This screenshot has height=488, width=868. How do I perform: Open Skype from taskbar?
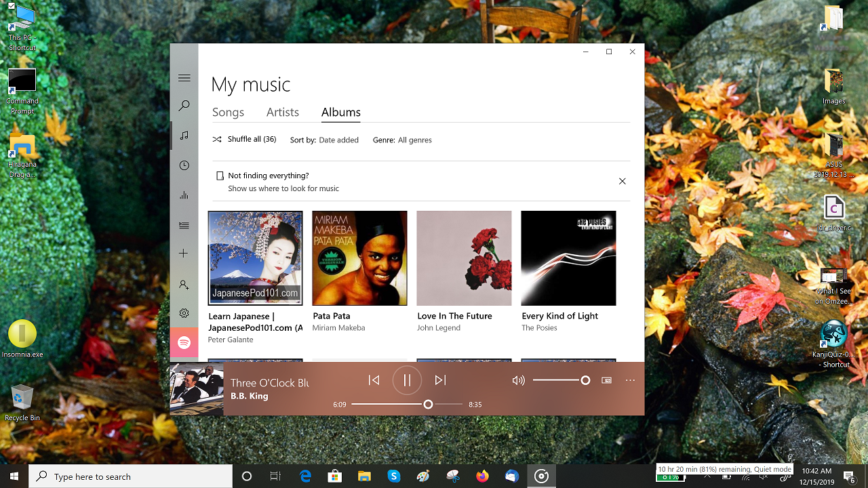point(394,476)
